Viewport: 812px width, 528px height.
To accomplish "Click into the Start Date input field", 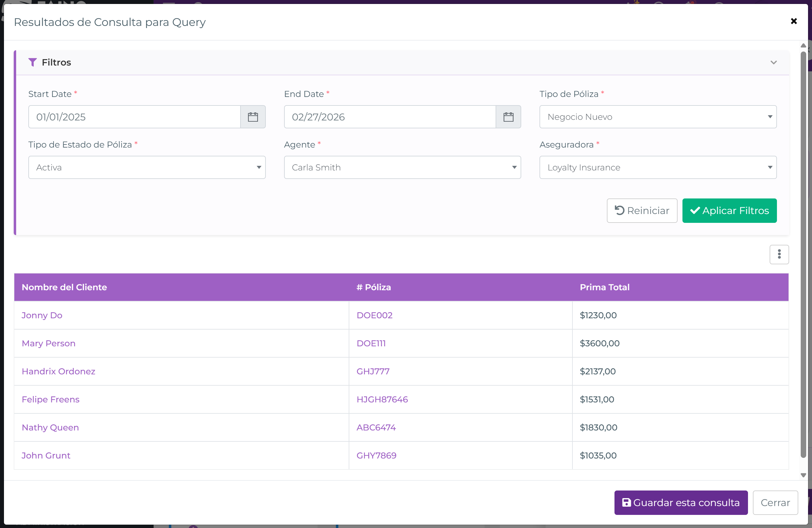I will coord(134,117).
